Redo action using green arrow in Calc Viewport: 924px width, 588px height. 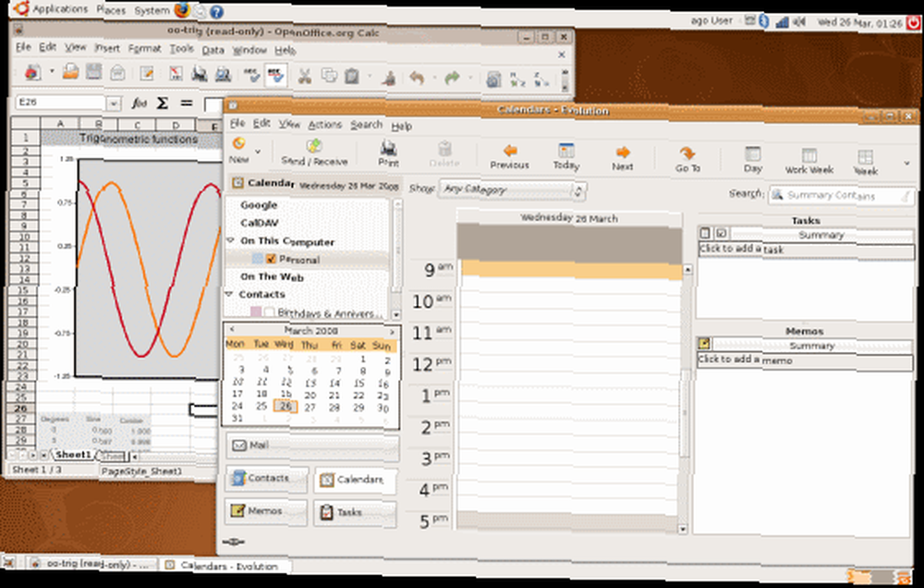point(452,78)
